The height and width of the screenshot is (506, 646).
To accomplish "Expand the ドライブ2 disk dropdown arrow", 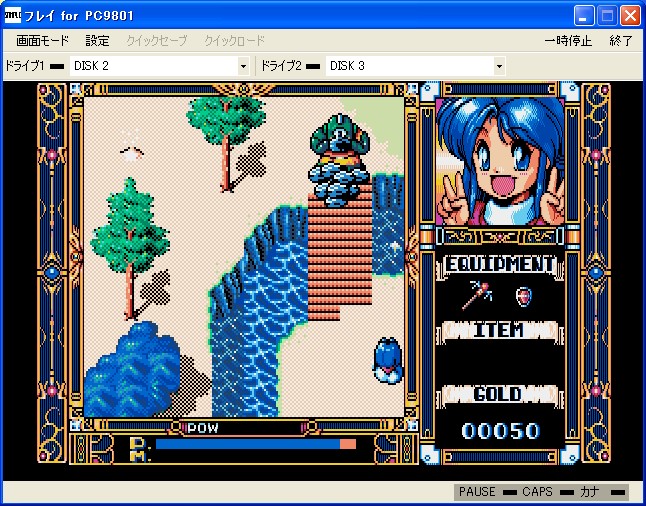I will 499,66.
